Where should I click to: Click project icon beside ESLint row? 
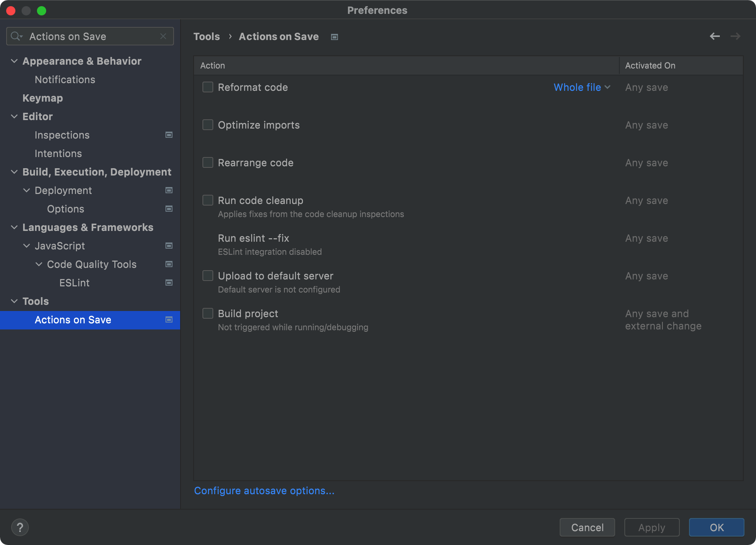tap(169, 283)
